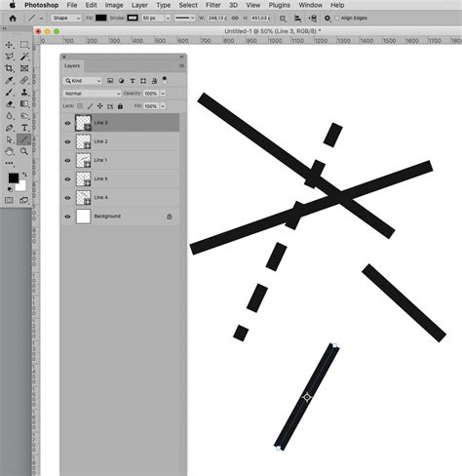The image size is (462, 476).
Task: Select the Zoom tool
Action: (x=24, y=151)
